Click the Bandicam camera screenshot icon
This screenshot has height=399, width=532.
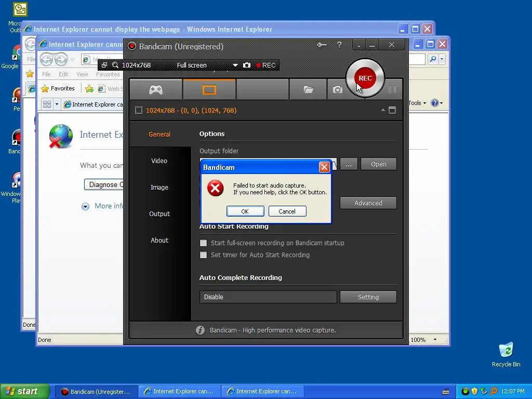(x=337, y=89)
